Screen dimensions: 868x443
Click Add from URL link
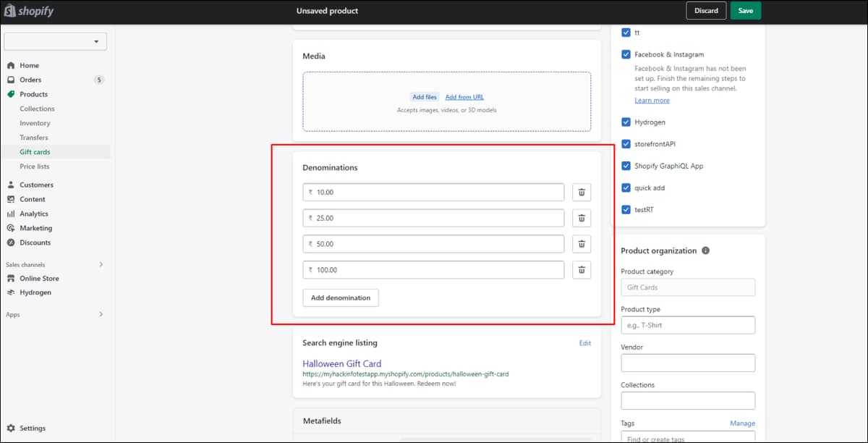pyautogui.click(x=464, y=97)
